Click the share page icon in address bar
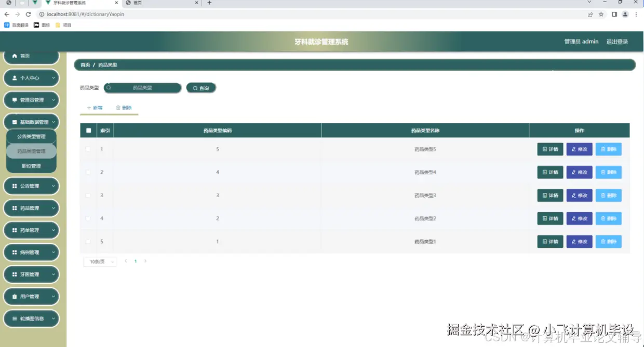 pos(591,15)
